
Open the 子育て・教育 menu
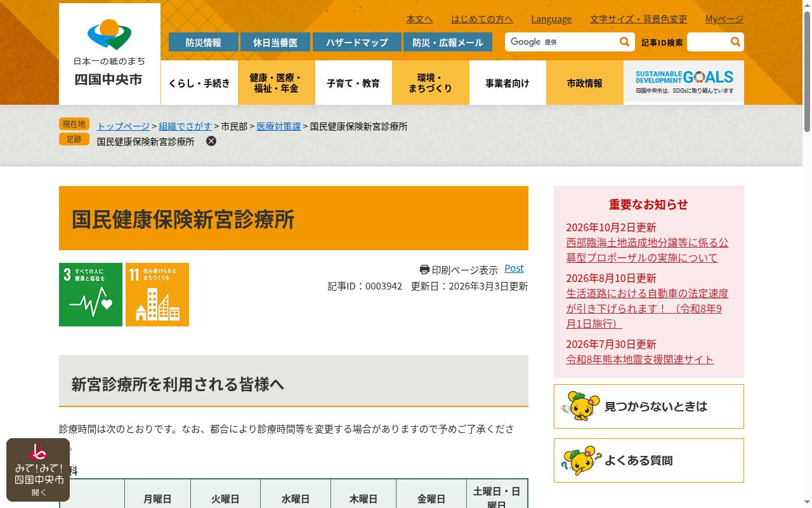[x=353, y=83]
